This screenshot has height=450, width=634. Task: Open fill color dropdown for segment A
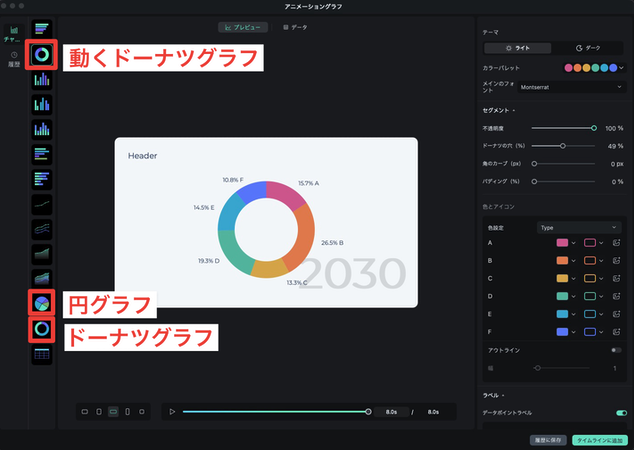573,243
